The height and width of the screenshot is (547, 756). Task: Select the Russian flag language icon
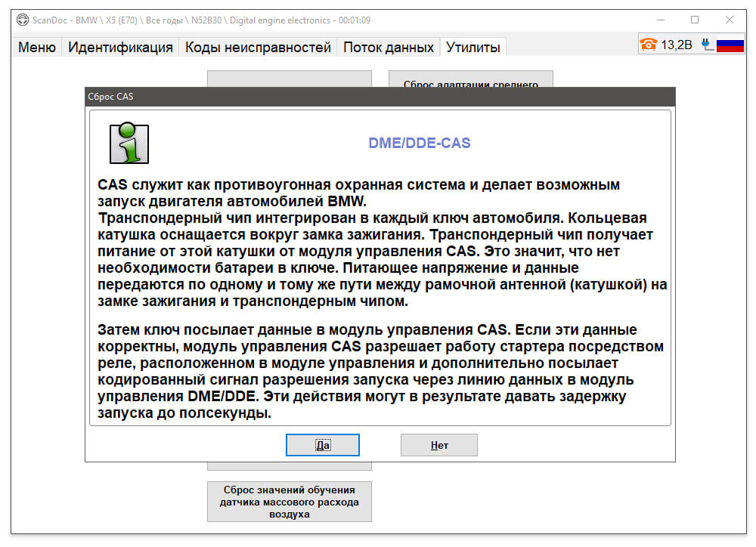[730, 46]
